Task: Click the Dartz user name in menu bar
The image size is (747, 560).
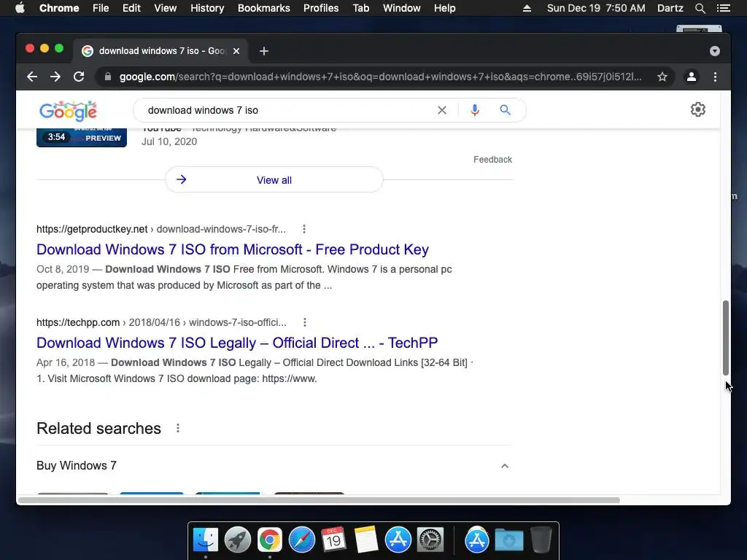Action: coord(670,8)
